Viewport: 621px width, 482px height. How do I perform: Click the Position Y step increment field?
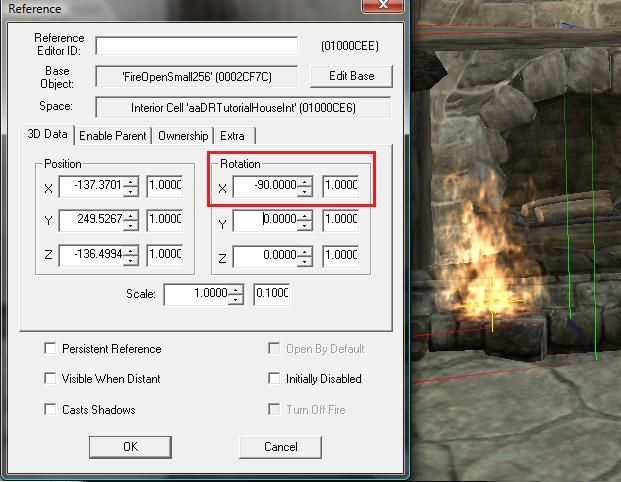click(165, 220)
